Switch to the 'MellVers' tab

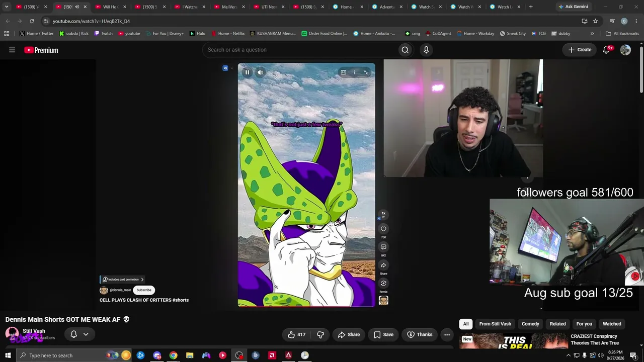point(229,7)
